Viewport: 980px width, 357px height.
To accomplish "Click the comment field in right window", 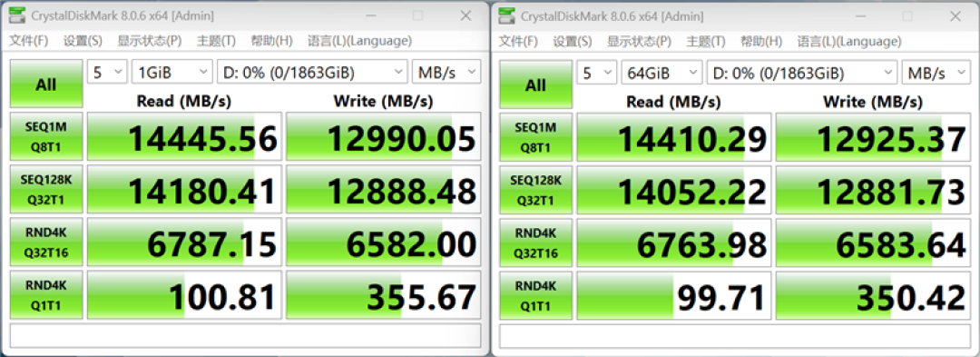I will (x=735, y=335).
